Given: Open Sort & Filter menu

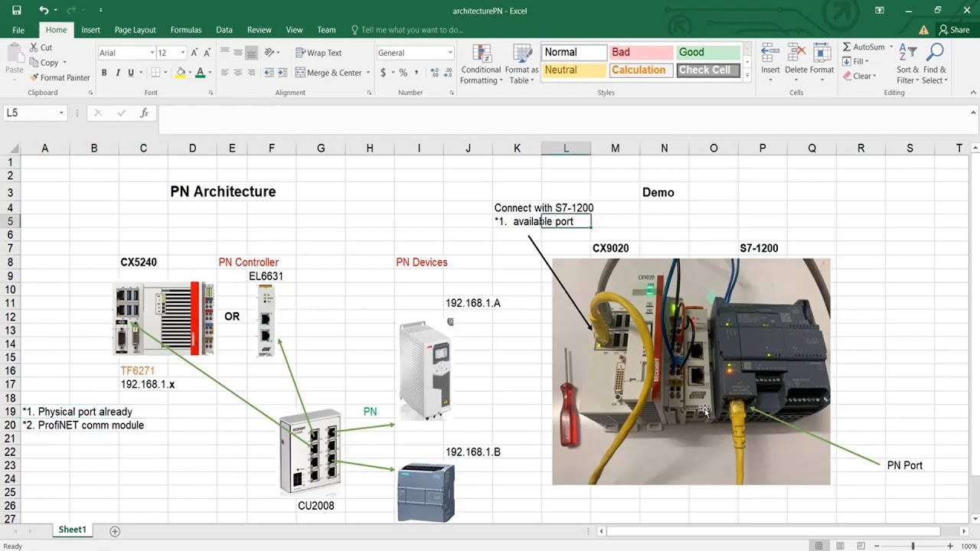Looking at the screenshot, I should tap(906, 63).
